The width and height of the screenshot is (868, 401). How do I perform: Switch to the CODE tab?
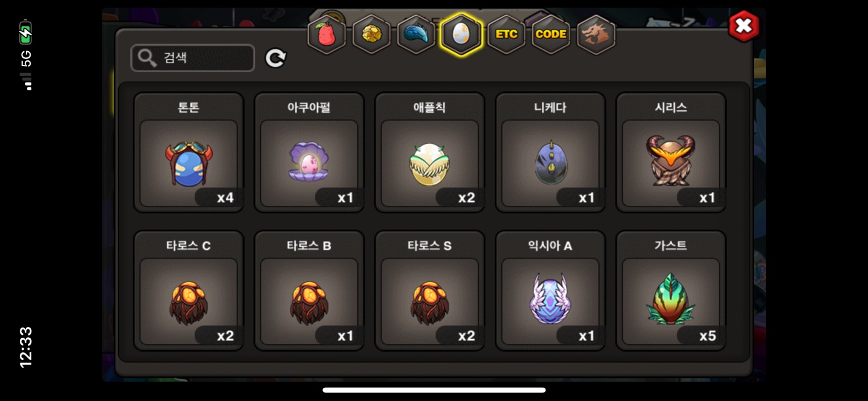[x=551, y=34]
